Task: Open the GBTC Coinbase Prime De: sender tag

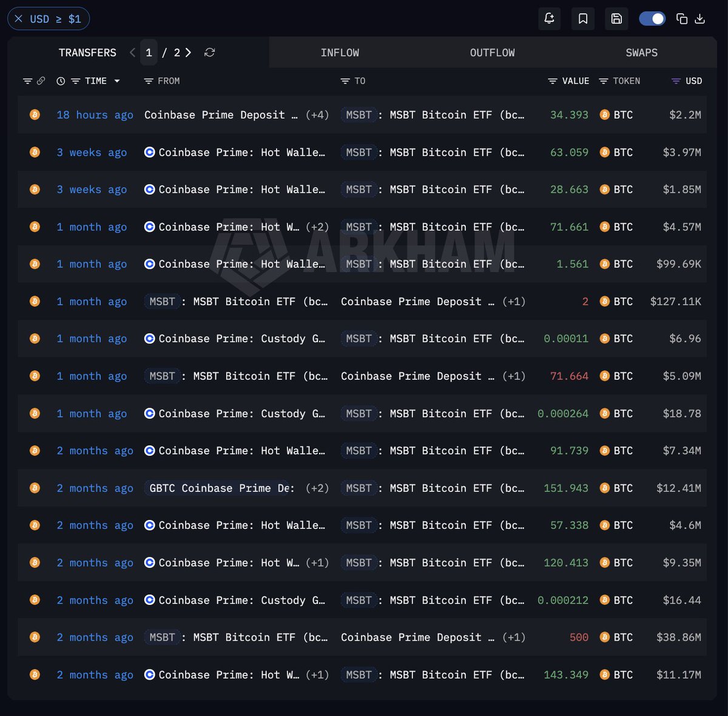Action: (x=220, y=488)
